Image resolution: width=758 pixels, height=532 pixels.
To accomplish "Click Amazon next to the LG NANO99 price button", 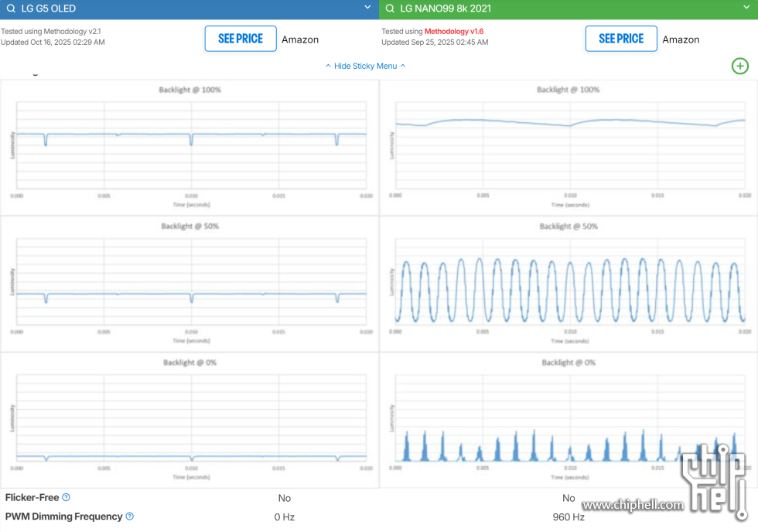I will coord(681,39).
